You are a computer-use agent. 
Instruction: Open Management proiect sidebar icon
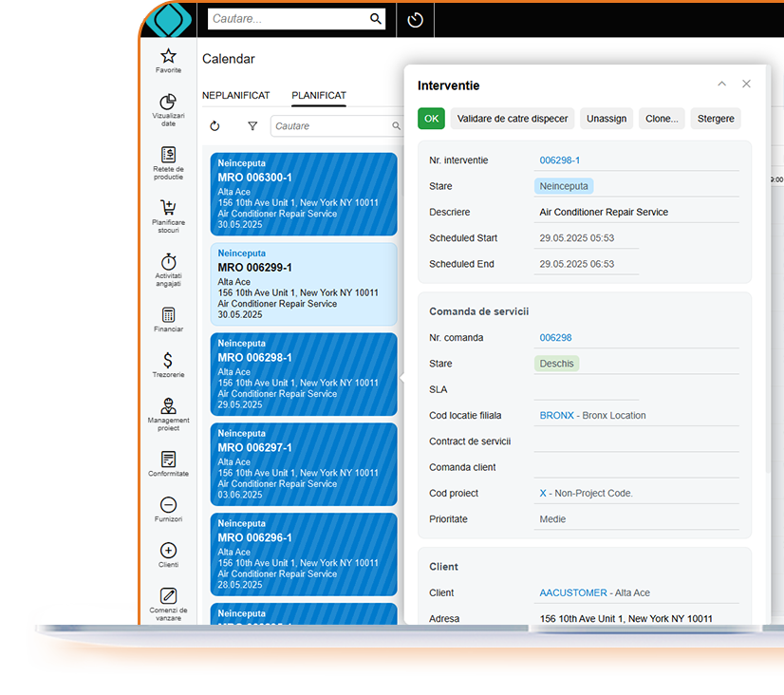[168, 406]
